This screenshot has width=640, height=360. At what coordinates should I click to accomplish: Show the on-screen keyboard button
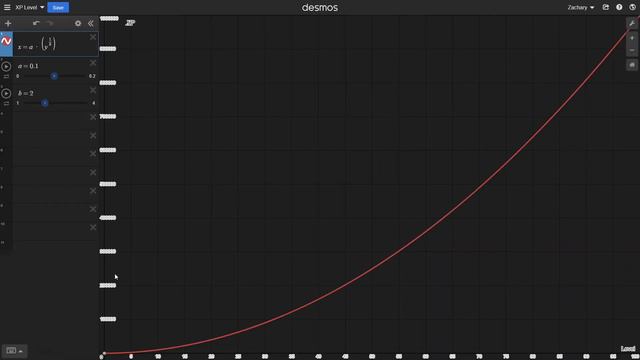[14, 351]
